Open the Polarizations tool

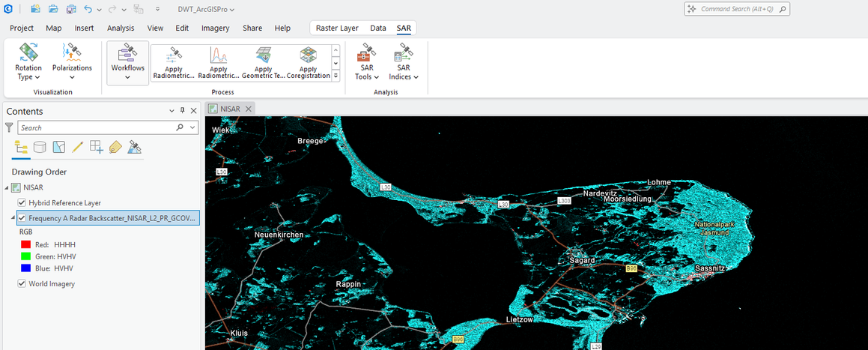point(72,62)
